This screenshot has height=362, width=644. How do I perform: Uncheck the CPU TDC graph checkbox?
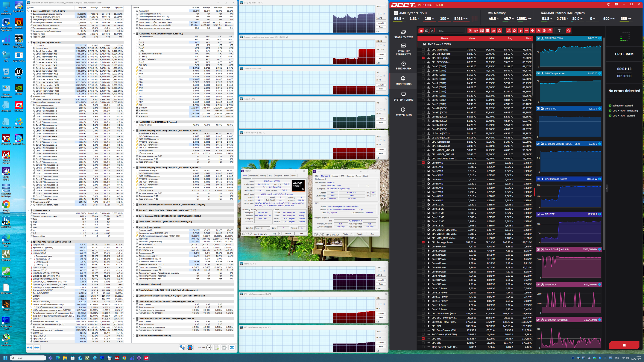click(423, 338)
